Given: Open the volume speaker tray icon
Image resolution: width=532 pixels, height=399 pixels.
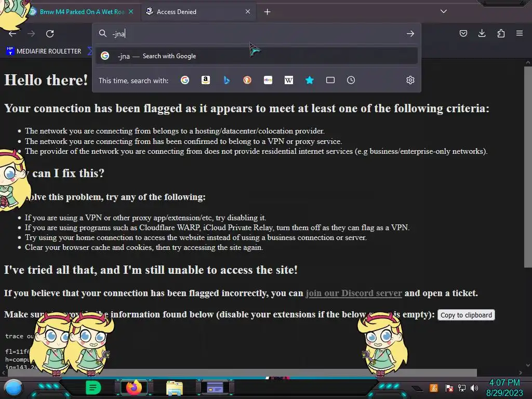Looking at the screenshot, I should 474,388.
